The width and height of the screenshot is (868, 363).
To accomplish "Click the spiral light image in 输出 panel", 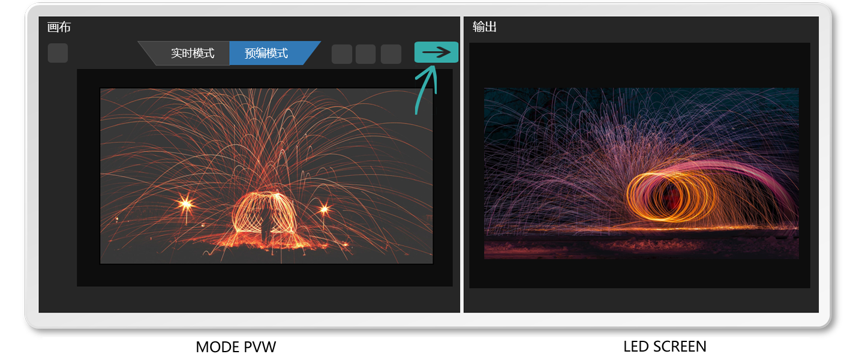I will [641, 173].
